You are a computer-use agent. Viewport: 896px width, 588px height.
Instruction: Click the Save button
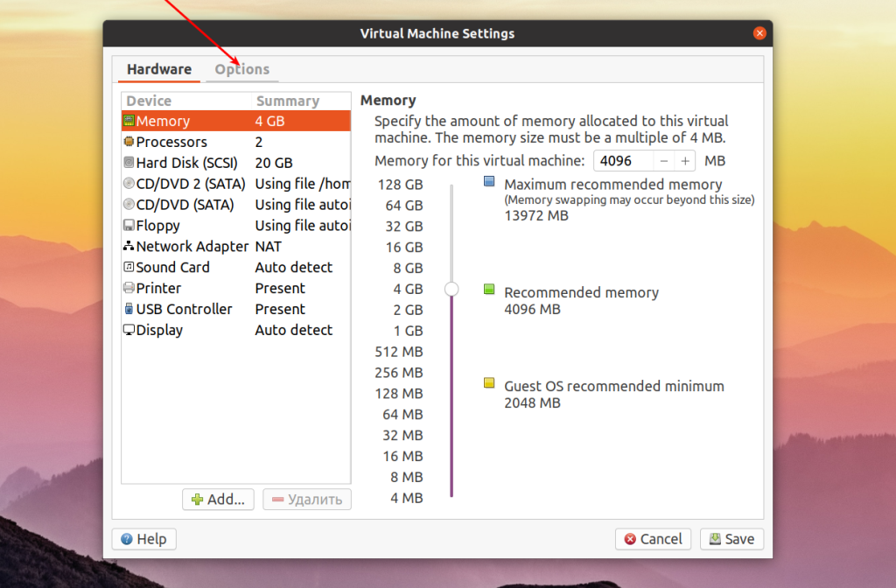click(732, 539)
